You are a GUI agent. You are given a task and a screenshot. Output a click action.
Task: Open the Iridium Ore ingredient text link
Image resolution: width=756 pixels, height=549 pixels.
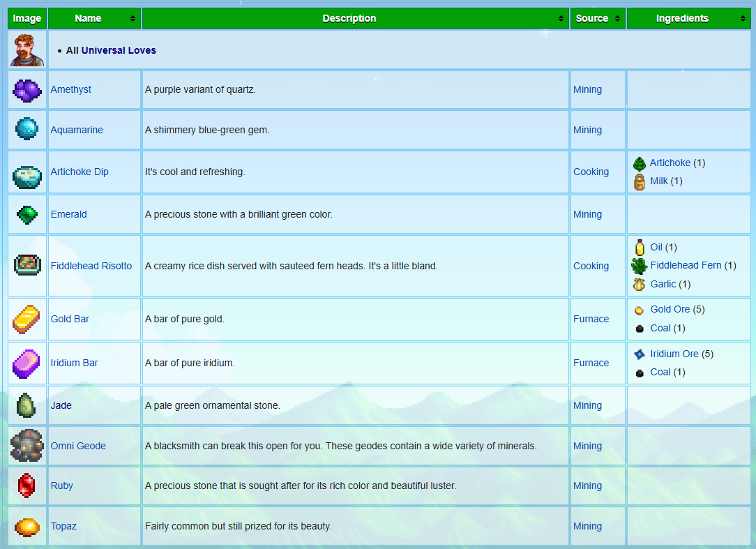point(674,354)
